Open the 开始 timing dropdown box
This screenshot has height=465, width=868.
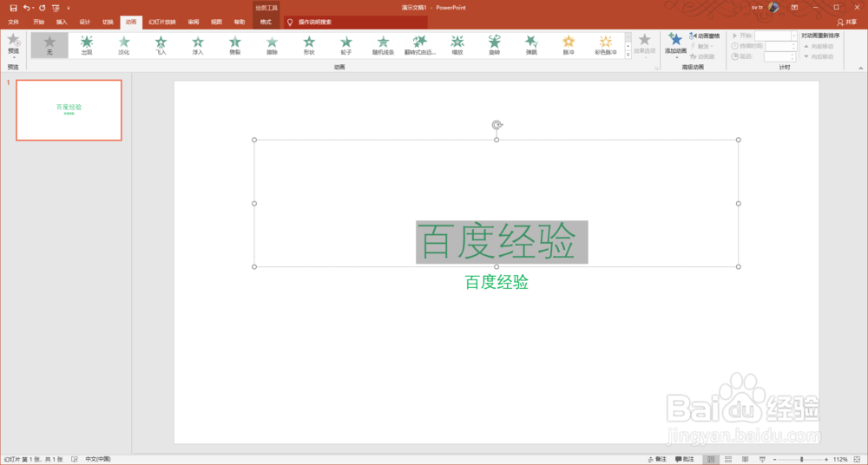coord(775,36)
